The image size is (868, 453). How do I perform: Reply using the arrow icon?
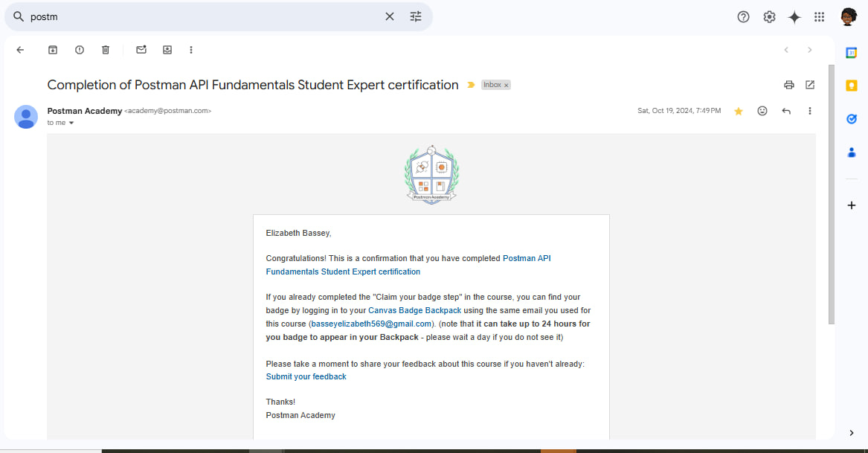click(786, 112)
